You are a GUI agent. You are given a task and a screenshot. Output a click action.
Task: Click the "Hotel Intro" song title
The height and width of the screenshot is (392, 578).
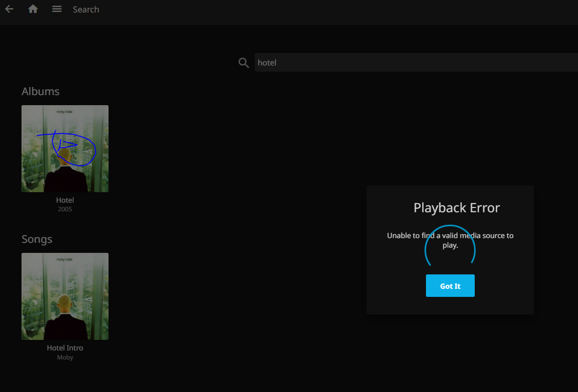pyautogui.click(x=65, y=348)
